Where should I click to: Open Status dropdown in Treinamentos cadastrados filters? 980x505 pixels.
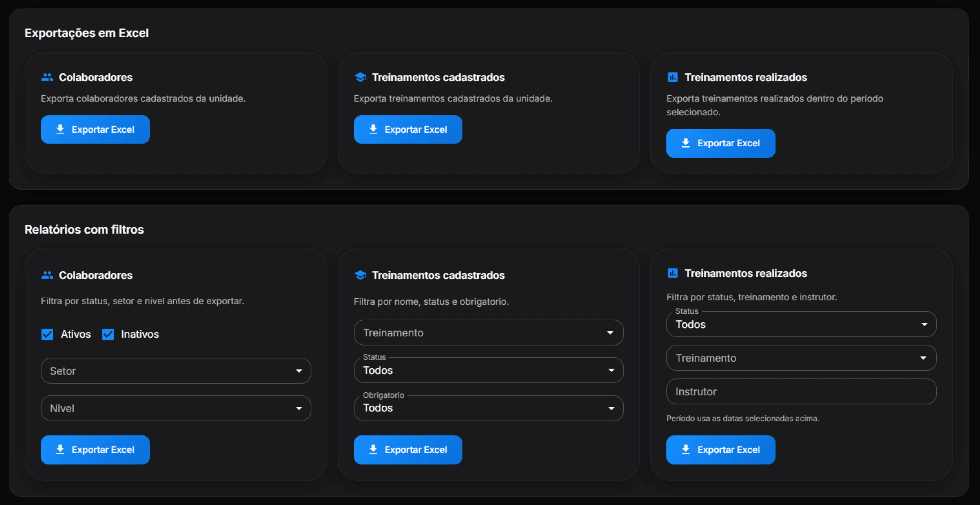tap(488, 370)
